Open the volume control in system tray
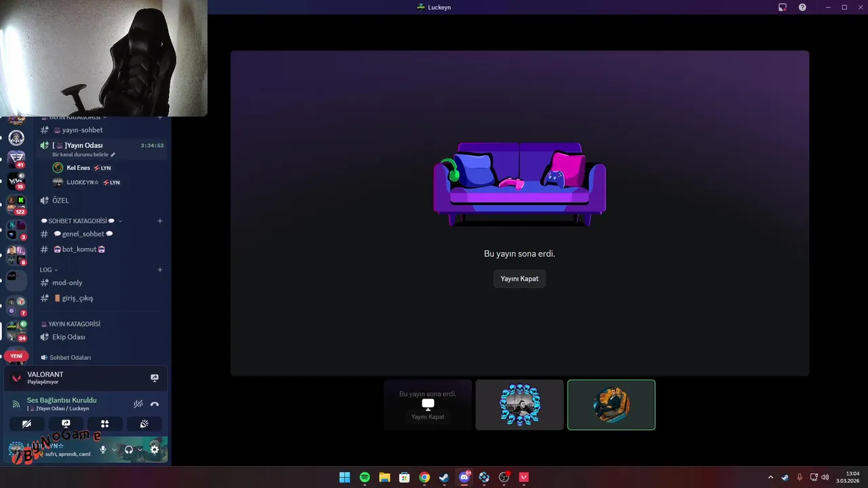Viewport: 868px width, 488px height. (825, 477)
